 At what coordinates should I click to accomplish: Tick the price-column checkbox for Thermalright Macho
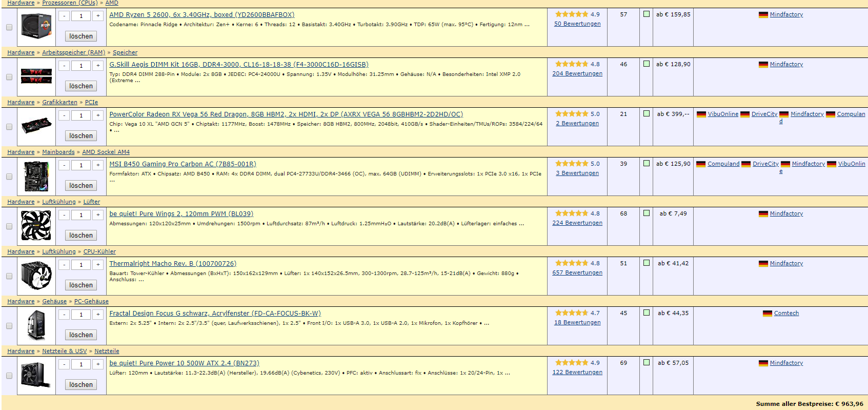pos(647,263)
